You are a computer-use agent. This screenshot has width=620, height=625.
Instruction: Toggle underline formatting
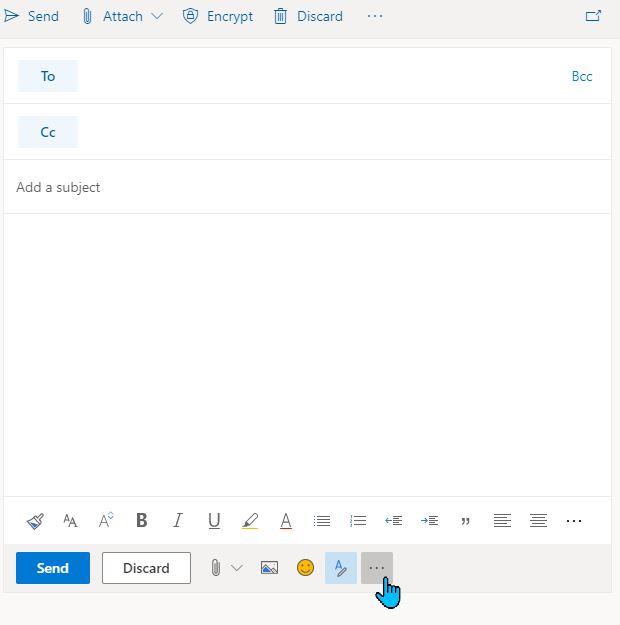[214, 521]
